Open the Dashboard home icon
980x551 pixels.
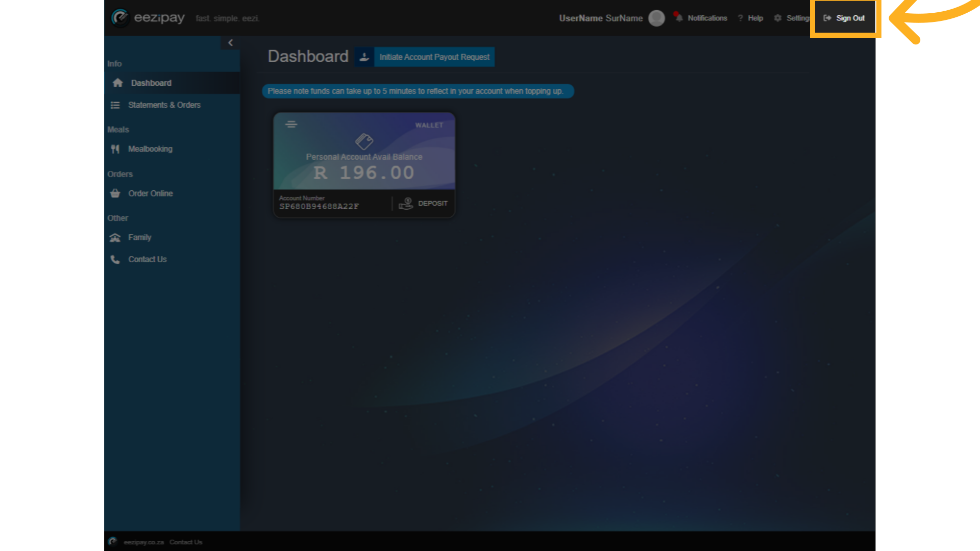point(118,83)
